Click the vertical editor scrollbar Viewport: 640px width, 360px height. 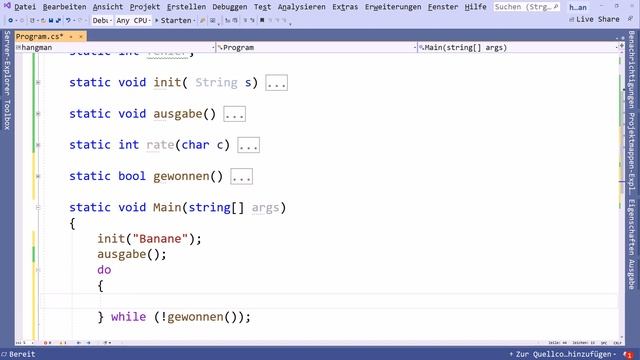pos(622,196)
